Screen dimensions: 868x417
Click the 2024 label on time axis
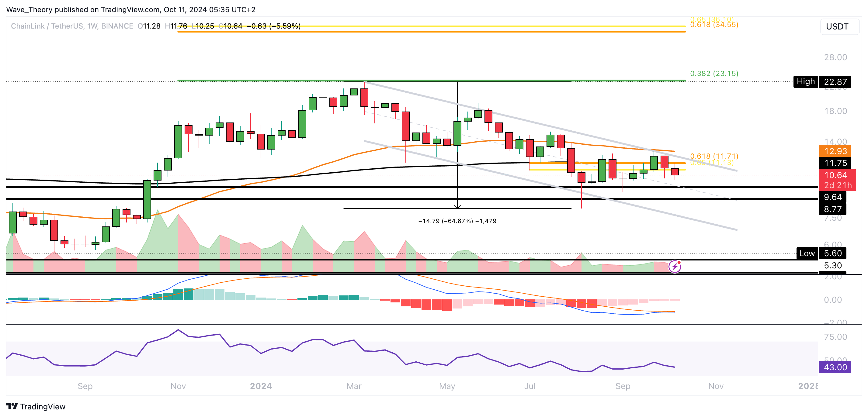261,386
